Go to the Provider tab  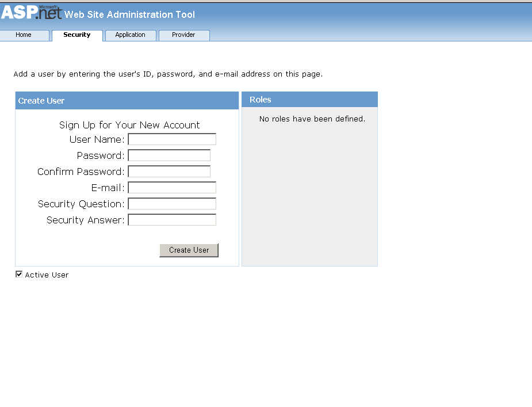pos(183,35)
